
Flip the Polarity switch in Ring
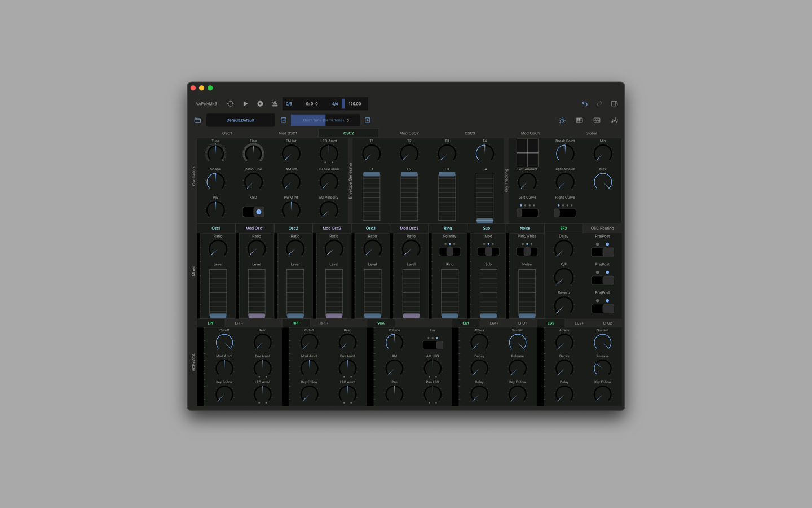449,252
